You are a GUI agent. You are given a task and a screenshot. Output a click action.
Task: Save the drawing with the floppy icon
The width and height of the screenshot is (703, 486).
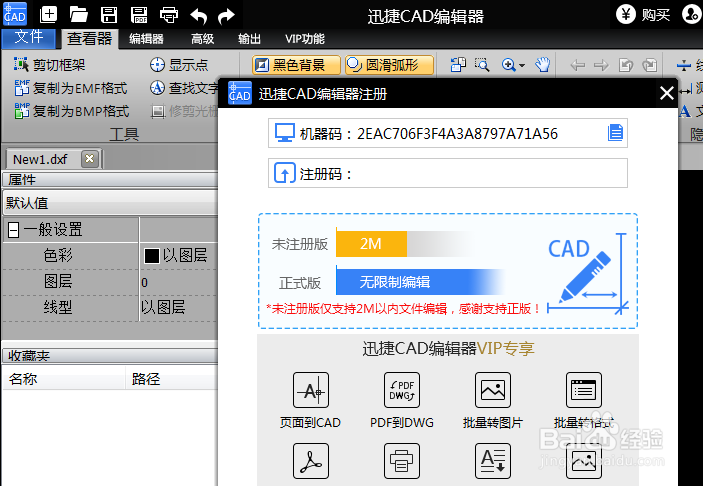(x=109, y=15)
